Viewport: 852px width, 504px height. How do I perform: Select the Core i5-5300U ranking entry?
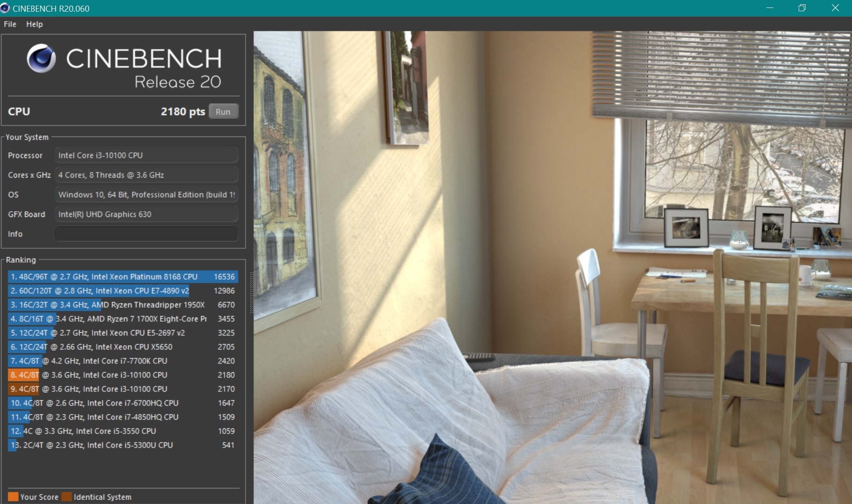pos(123,445)
